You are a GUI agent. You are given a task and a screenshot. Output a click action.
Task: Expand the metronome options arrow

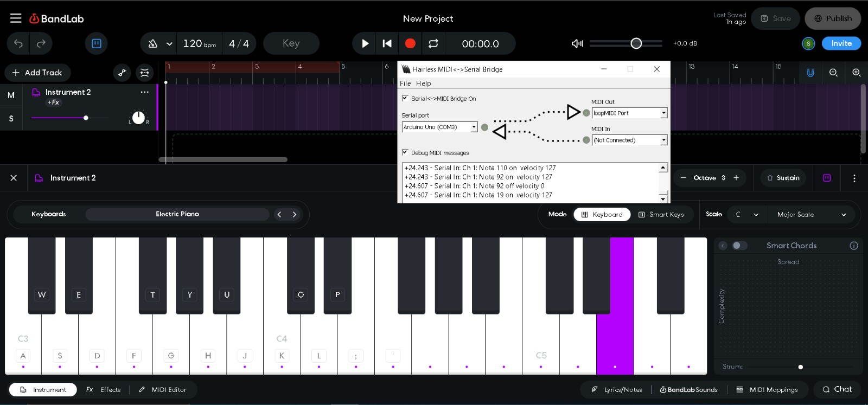point(169,44)
